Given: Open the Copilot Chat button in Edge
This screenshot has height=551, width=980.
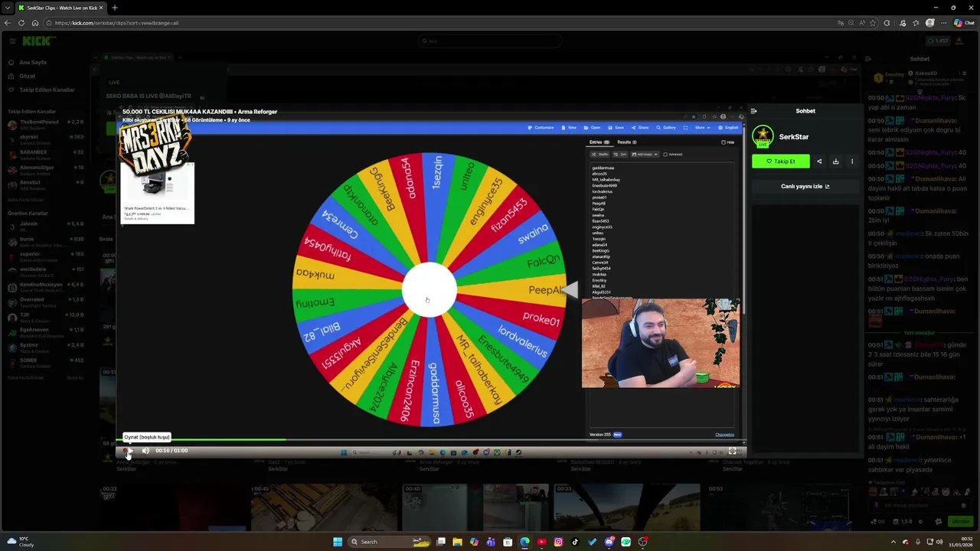Looking at the screenshot, I should coord(965,23).
